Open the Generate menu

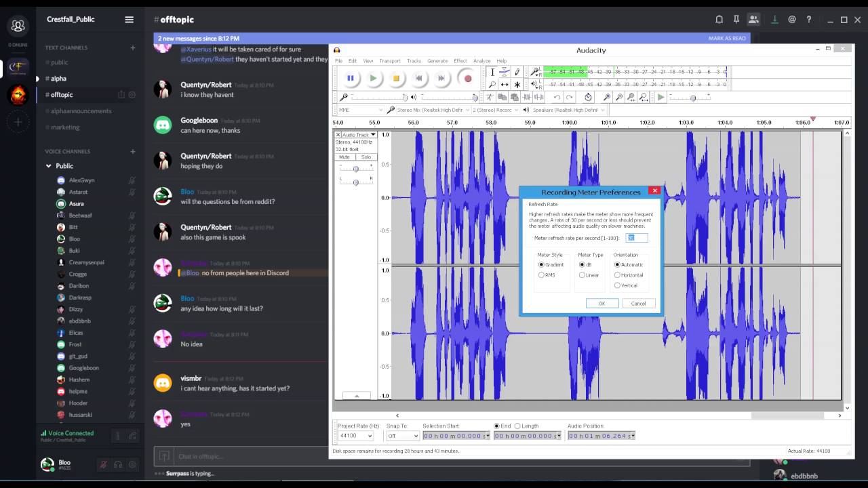tap(437, 61)
